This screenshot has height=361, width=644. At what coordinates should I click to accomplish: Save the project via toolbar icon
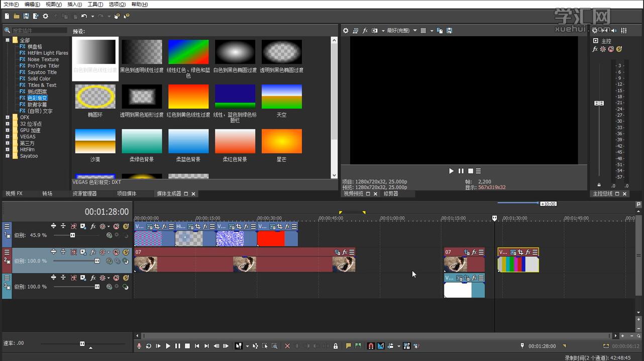pos(26,16)
